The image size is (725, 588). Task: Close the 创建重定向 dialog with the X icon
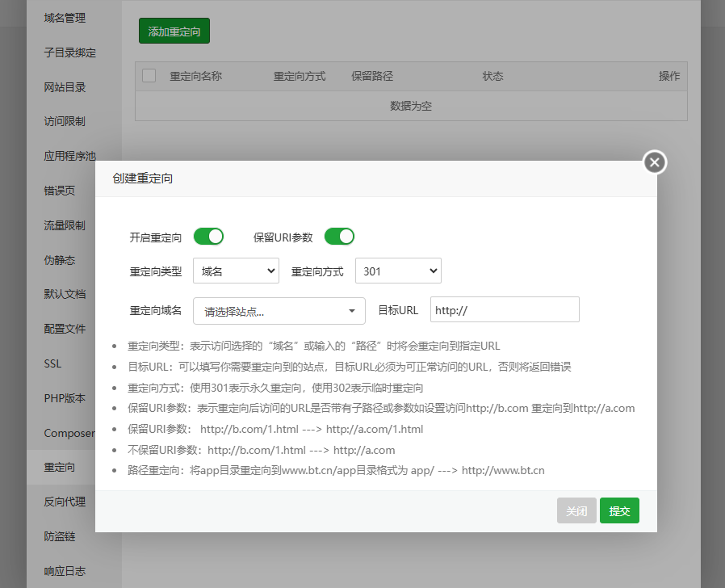(655, 162)
